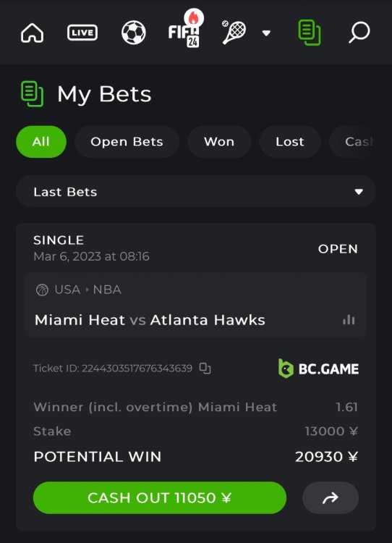Open the Miami Heat vs Atlanta Hawks match

[150, 320]
